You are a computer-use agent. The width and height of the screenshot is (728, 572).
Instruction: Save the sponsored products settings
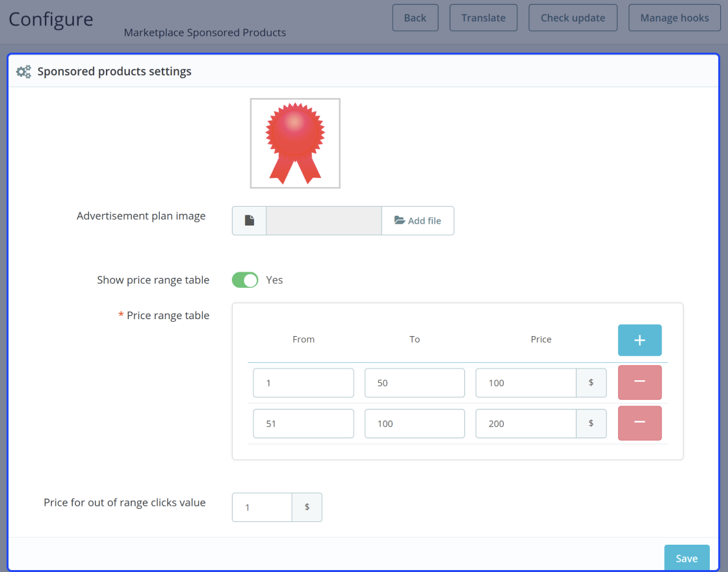686,558
